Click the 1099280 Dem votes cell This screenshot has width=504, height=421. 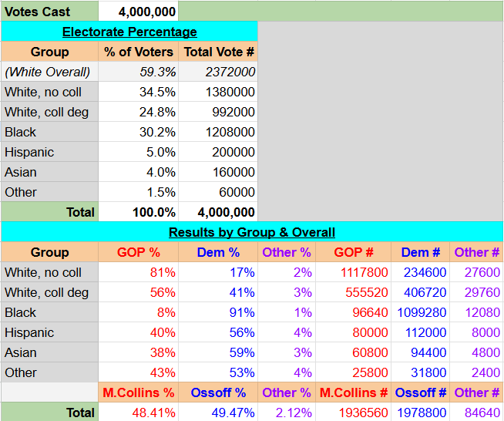tap(421, 312)
